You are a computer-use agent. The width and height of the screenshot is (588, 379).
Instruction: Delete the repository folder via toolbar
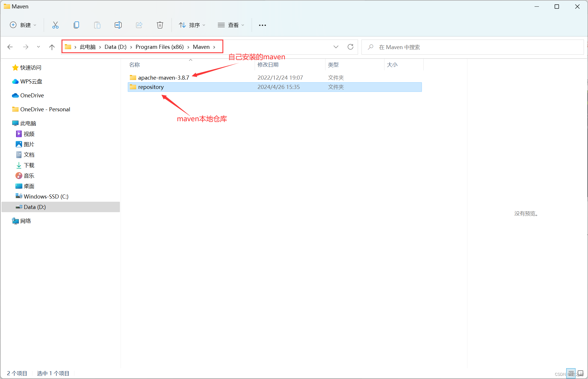click(x=160, y=25)
